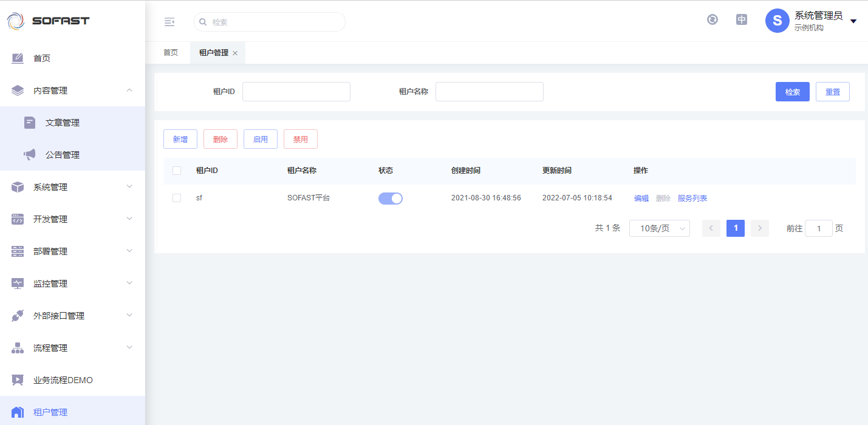Toggle the status switch for tenant sf
The height and width of the screenshot is (425, 868).
[x=391, y=199]
